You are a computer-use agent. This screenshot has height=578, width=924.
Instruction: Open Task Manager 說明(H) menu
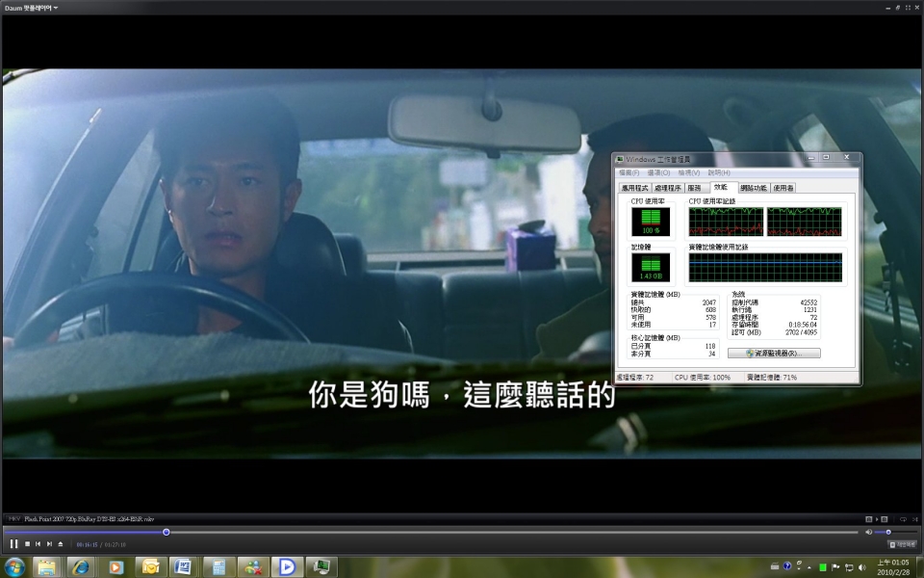[x=719, y=172]
